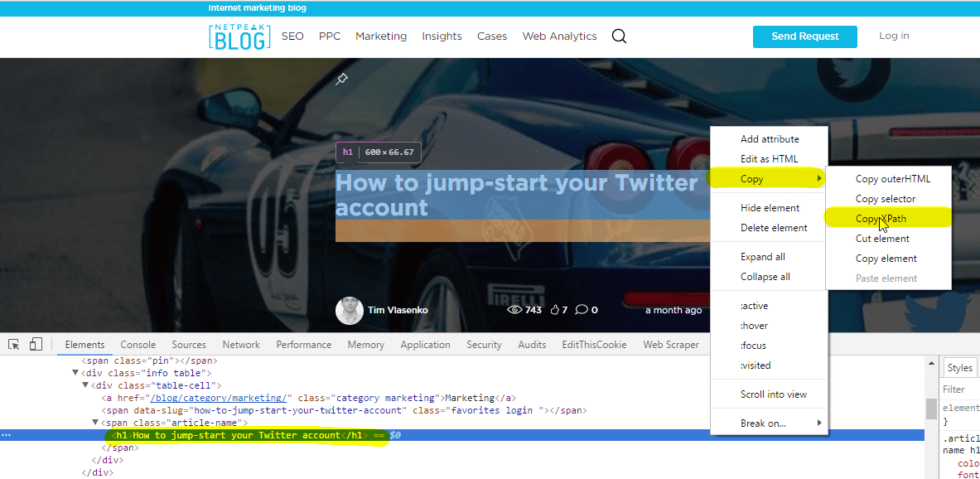This screenshot has height=479, width=980.
Task: Choose Scroll into view from the context menu
Action: 770,394
